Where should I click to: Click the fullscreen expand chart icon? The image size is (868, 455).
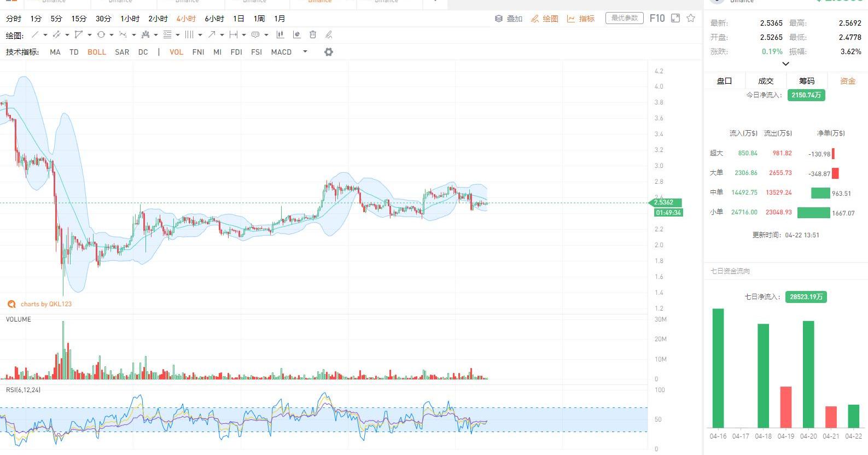[x=675, y=19]
